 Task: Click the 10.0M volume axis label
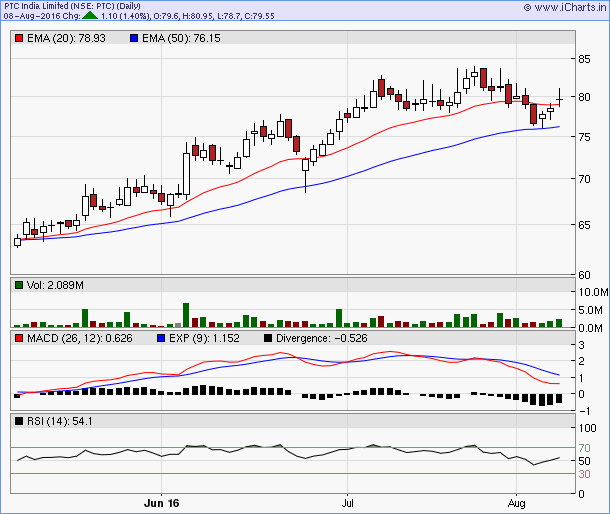point(593,292)
